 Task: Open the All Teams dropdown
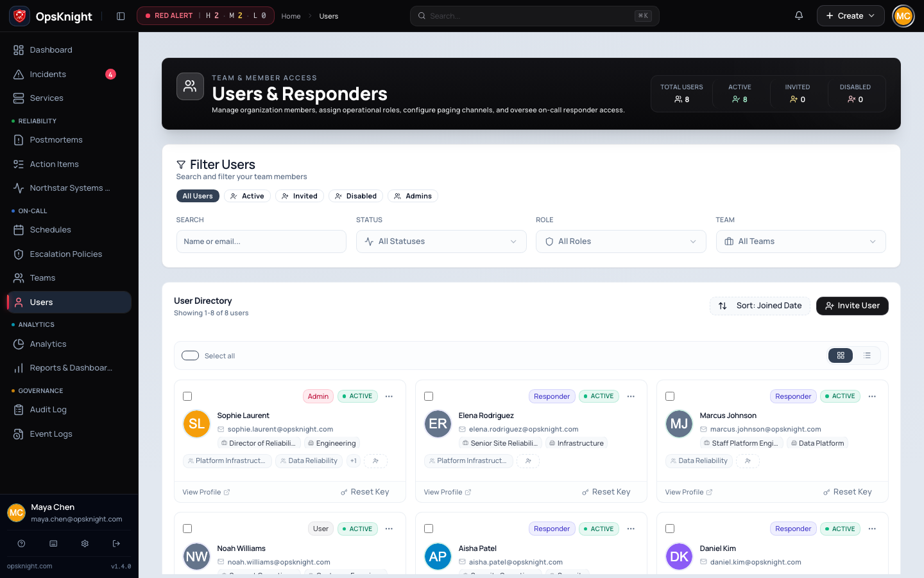(801, 241)
